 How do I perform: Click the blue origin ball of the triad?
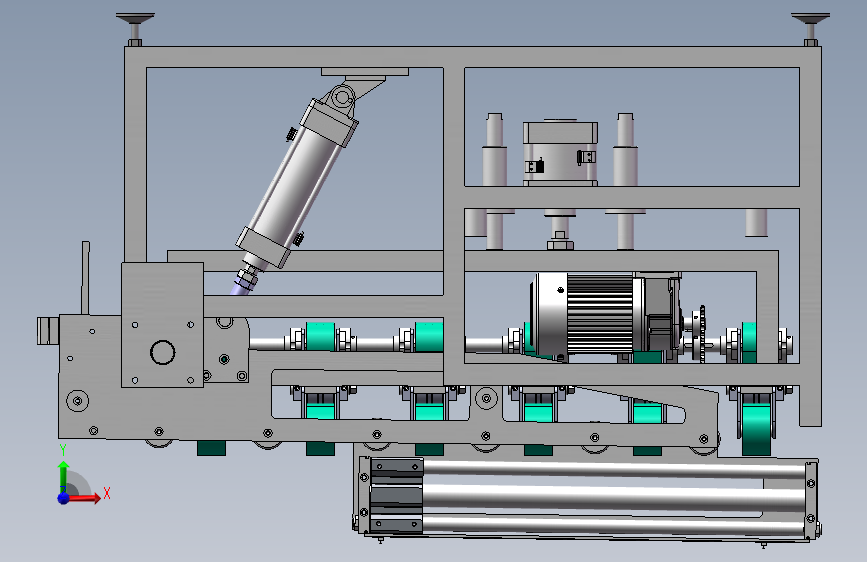(64, 497)
